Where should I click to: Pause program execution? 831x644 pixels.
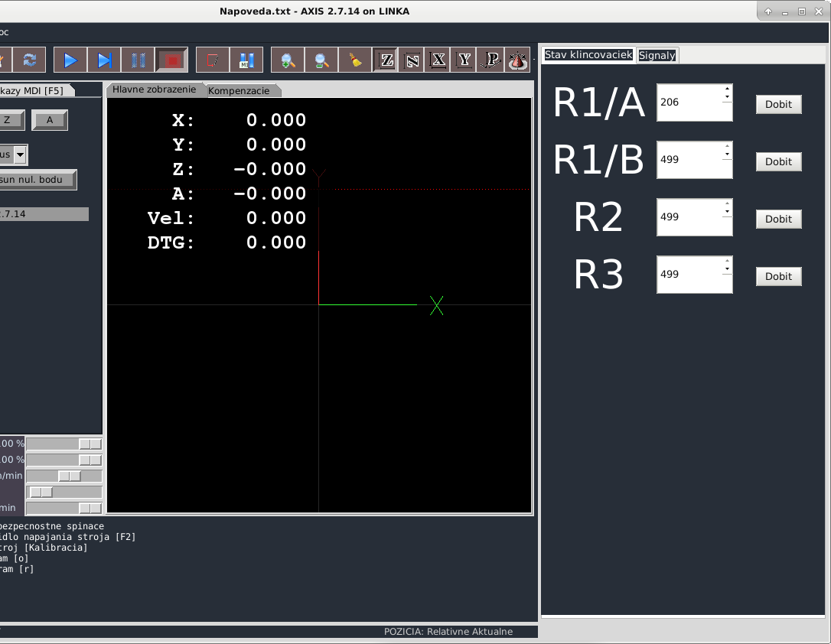[x=138, y=60]
